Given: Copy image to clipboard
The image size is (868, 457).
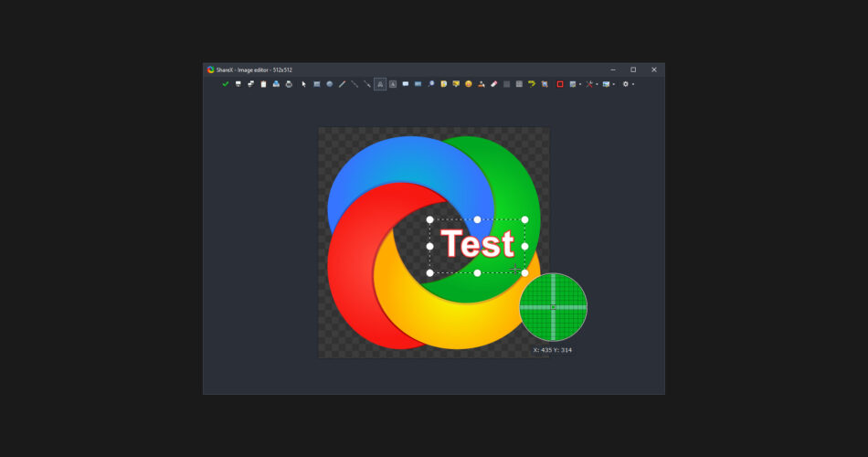Looking at the screenshot, I should [263, 84].
